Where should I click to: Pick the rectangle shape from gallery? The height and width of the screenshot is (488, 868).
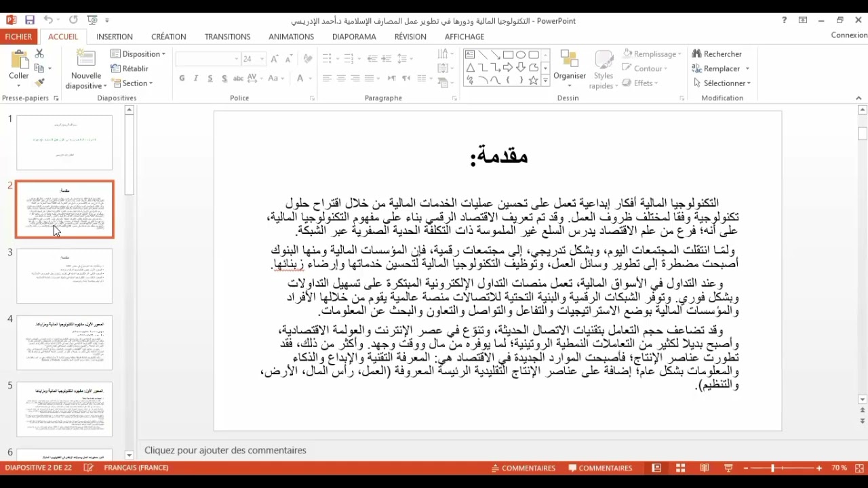508,55
